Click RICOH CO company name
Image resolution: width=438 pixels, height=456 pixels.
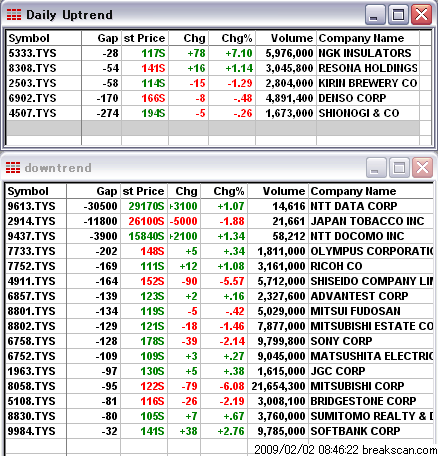click(x=336, y=266)
